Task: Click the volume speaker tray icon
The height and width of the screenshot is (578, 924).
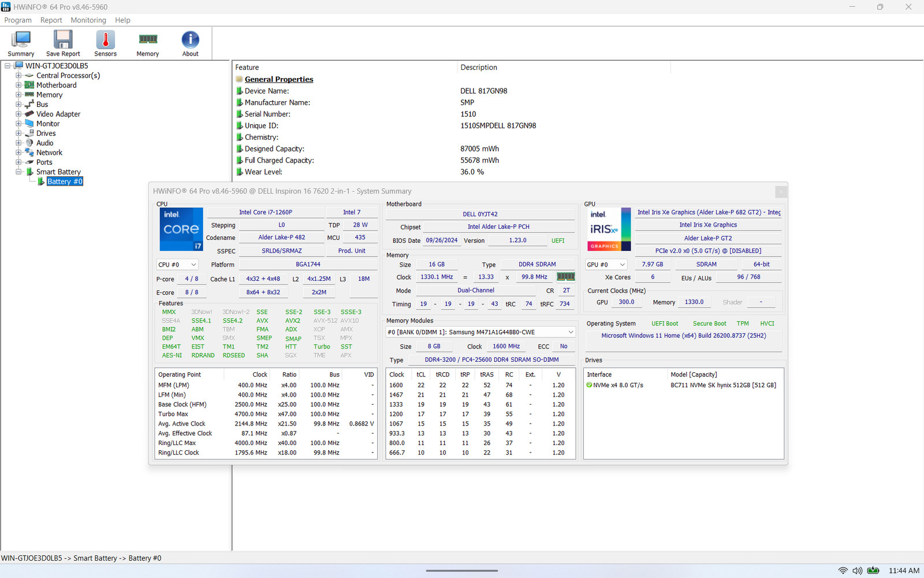Action: coord(858,570)
